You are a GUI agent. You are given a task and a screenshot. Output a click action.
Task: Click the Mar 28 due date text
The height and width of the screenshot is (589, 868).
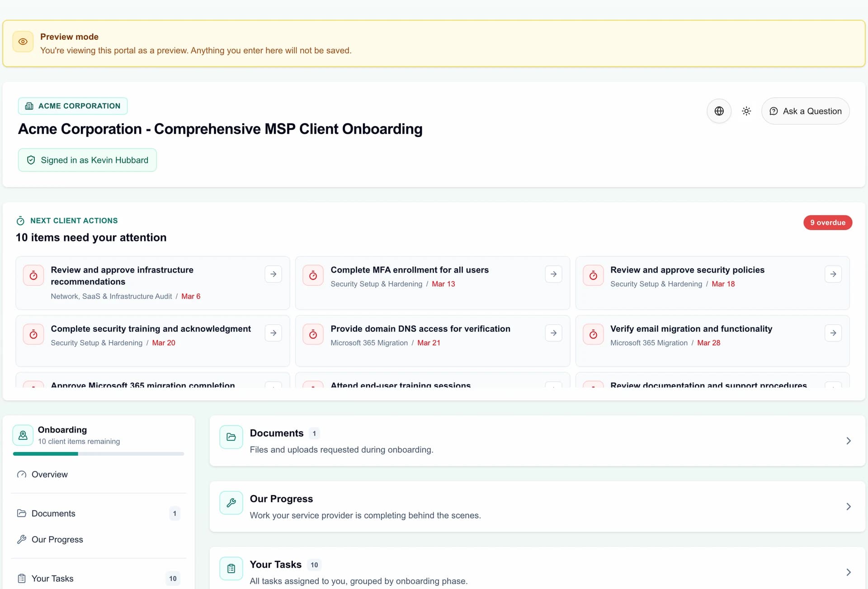pyautogui.click(x=708, y=343)
